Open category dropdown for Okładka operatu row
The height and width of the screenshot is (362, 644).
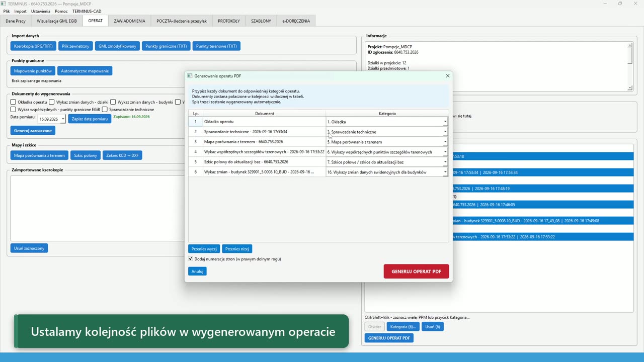click(x=445, y=122)
